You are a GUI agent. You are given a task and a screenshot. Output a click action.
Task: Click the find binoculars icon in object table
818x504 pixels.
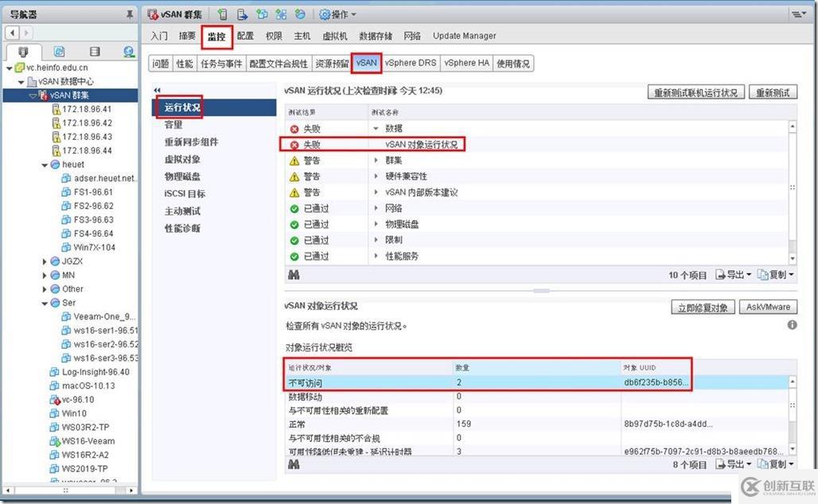click(x=294, y=464)
